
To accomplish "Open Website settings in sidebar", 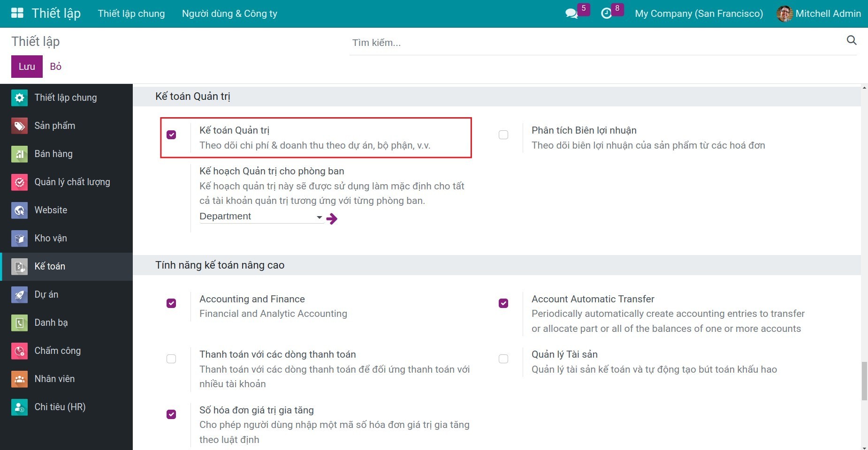I will tap(51, 210).
